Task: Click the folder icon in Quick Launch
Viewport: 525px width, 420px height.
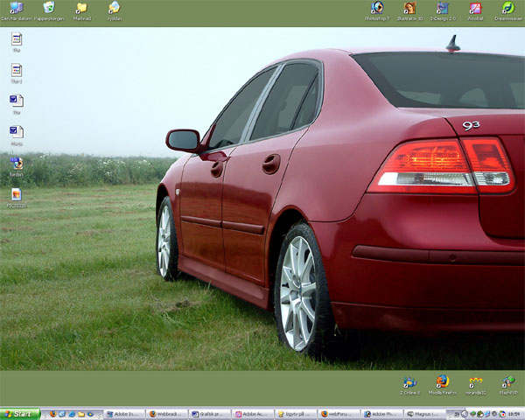Action: (x=81, y=414)
